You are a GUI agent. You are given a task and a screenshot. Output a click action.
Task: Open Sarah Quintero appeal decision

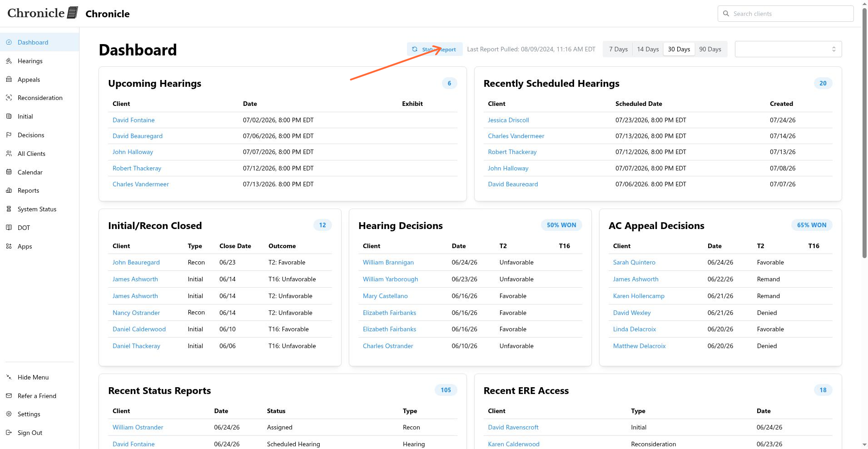tap(634, 262)
